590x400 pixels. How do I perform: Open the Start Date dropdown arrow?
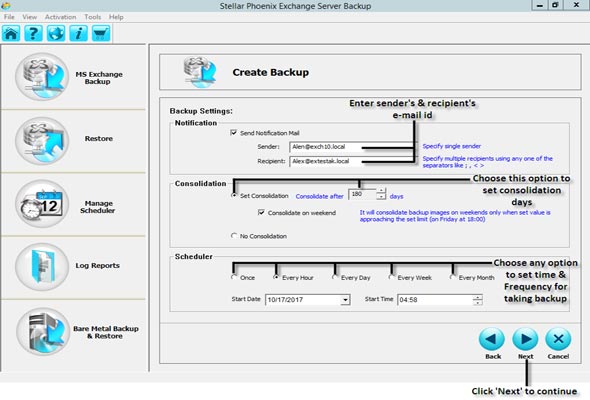click(x=345, y=300)
